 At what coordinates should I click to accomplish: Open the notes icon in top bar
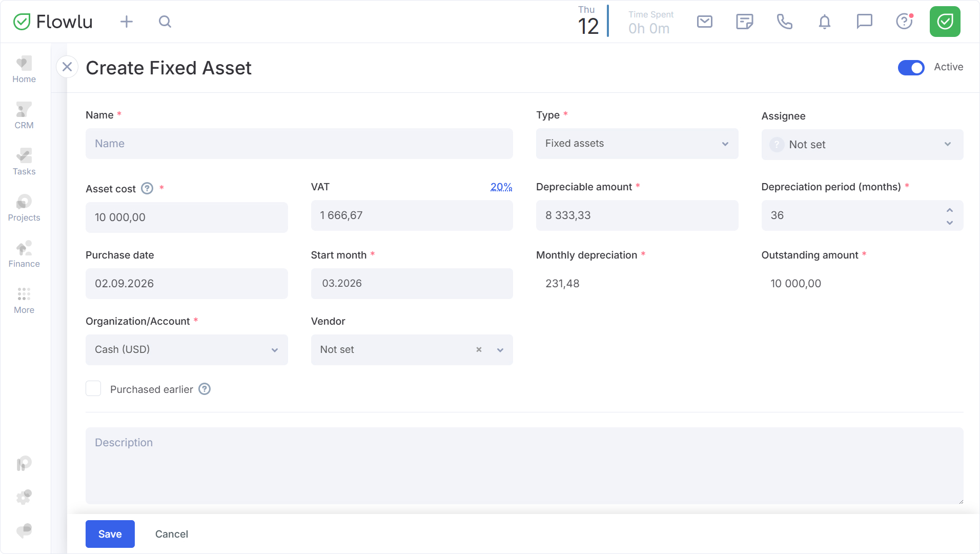(744, 22)
